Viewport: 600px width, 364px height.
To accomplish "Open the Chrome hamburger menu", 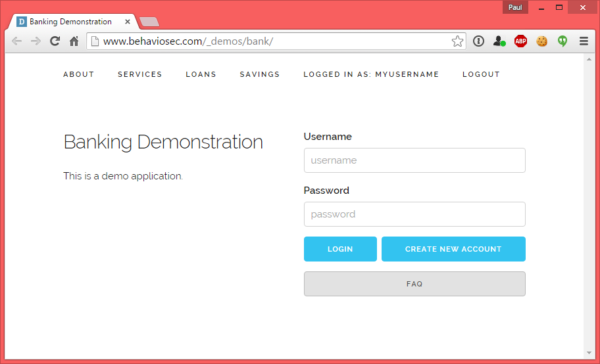I will (x=584, y=41).
